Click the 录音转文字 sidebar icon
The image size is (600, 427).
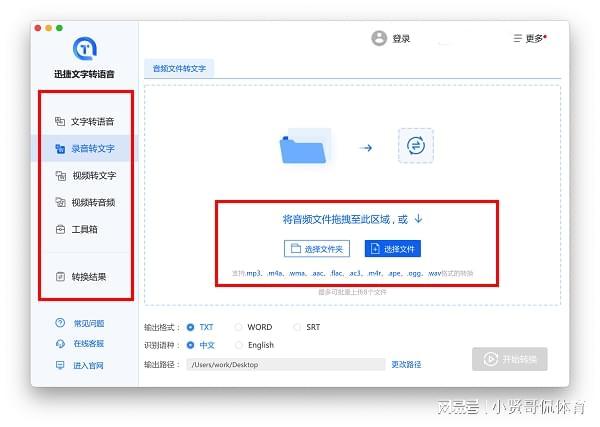click(60, 148)
